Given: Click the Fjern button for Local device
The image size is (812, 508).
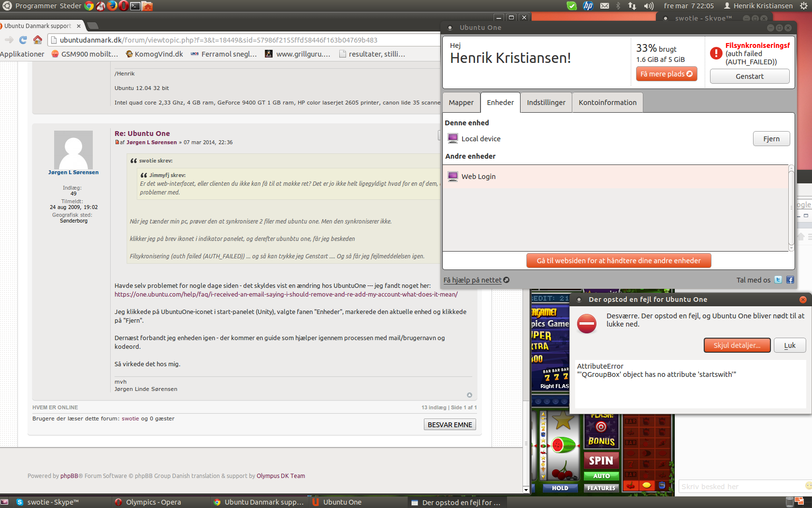Looking at the screenshot, I should tap(771, 139).
